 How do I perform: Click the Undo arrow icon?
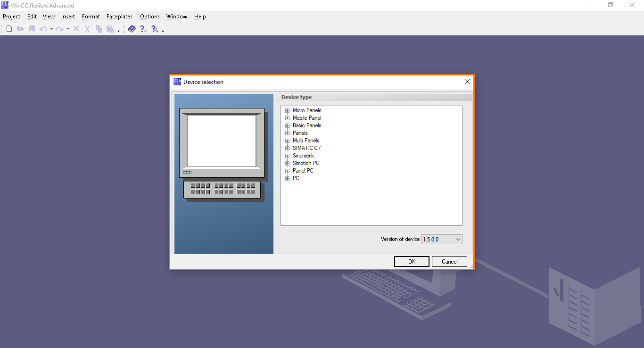tap(43, 29)
